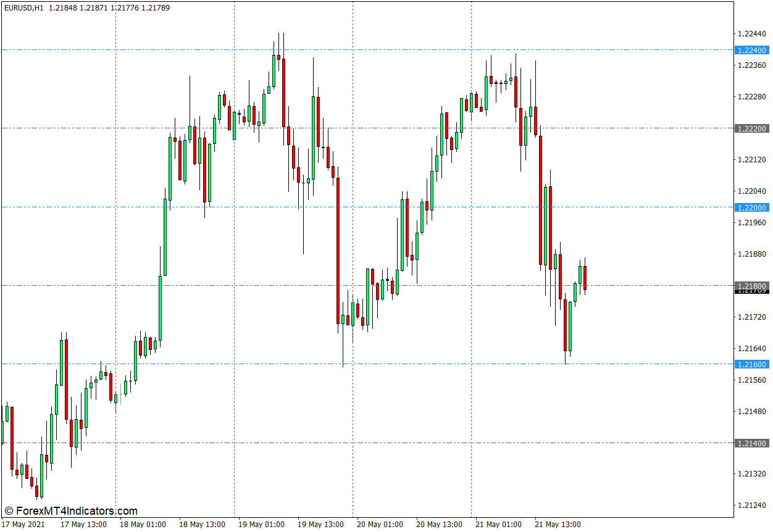Viewport: 773px width, 532px height.
Task: Click the 18 May 01:00 time label
Action: (x=143, y=525)
